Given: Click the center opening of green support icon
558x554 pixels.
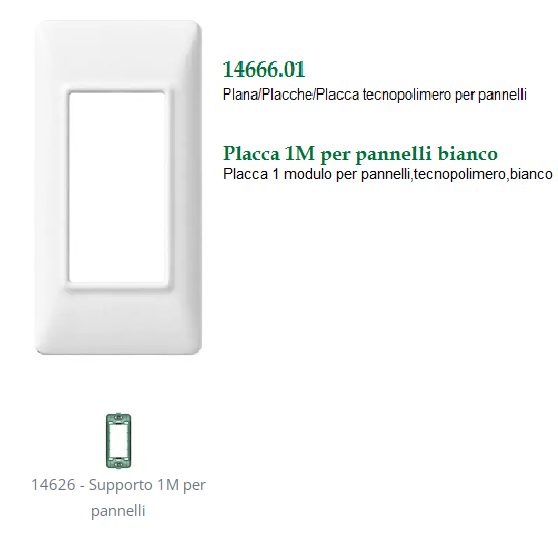Looking at the screenshot, I should tap(119, 440).
